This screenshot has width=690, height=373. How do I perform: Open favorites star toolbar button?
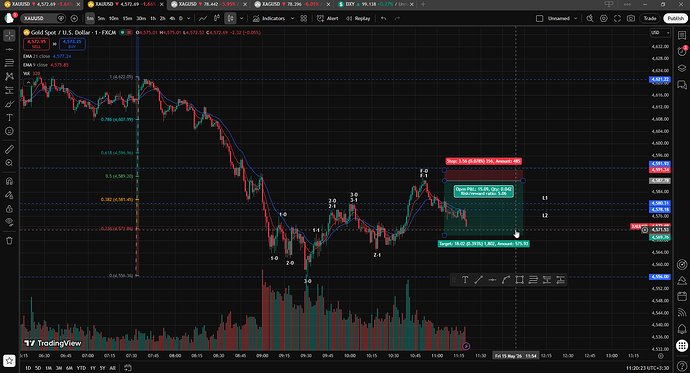(x=9, y=361)
